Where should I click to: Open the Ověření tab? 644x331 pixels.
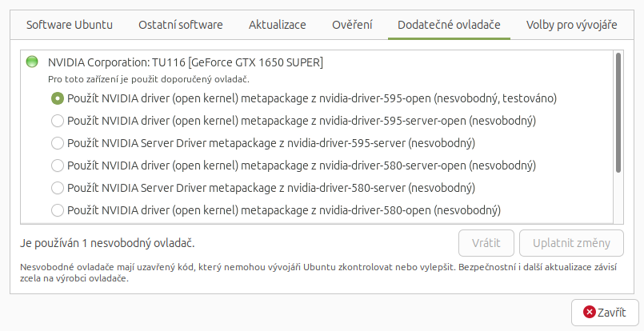(x=352, y=25)
